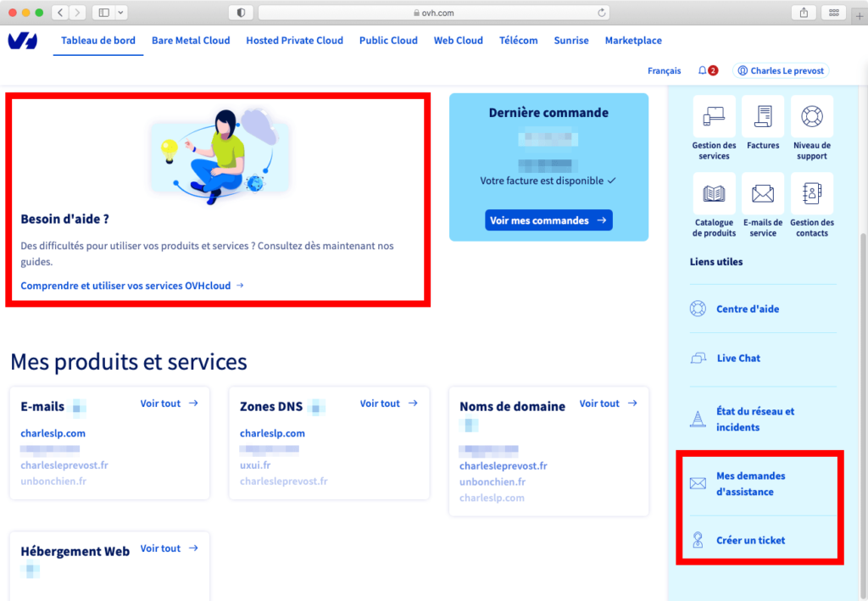This screenshot has width=868, height=601.
Task: Click the Live Chat bubble icon
Action: click(x=698, y=358)
